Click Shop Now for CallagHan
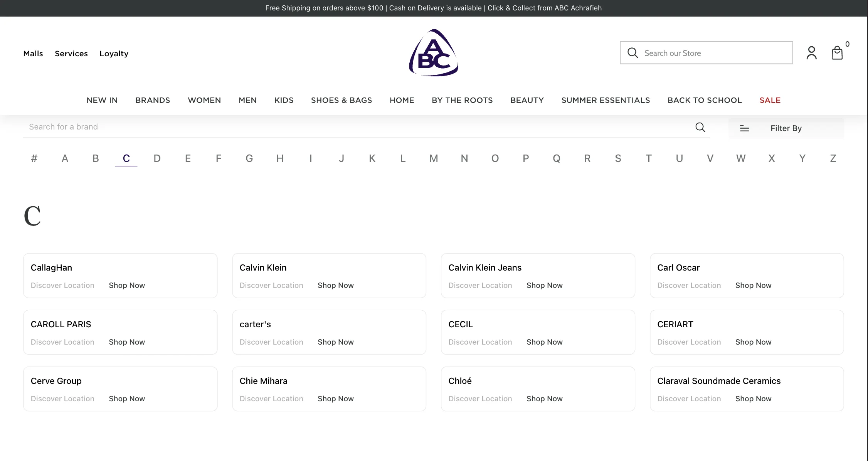 coord(127,286)
